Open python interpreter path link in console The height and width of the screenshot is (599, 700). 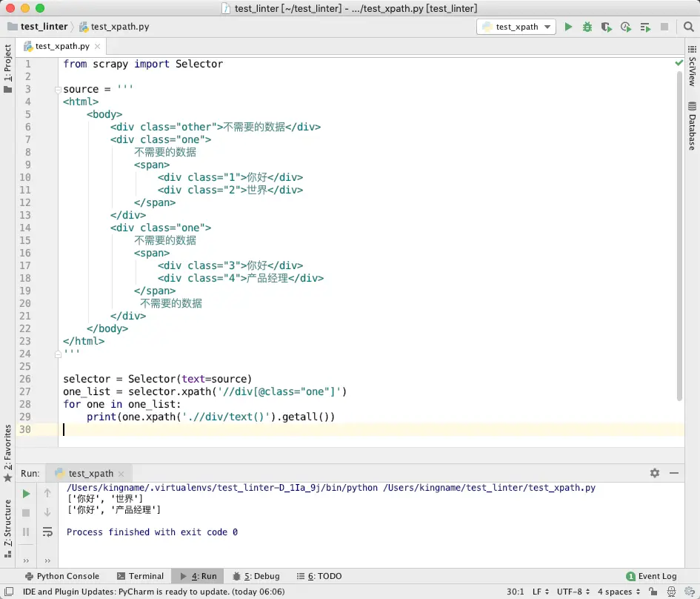pos(222,488)
